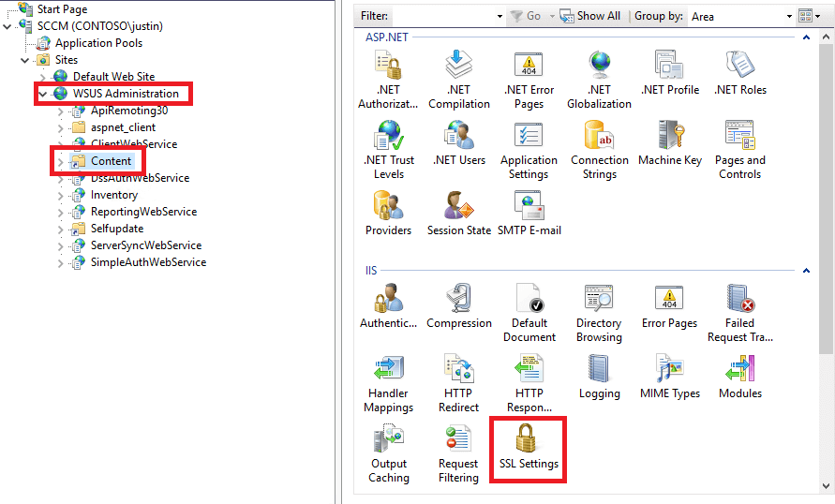Screen dimensions: 835x504
Task: Open the Group by Area dropdown
Action: click(x=741, y=17)
